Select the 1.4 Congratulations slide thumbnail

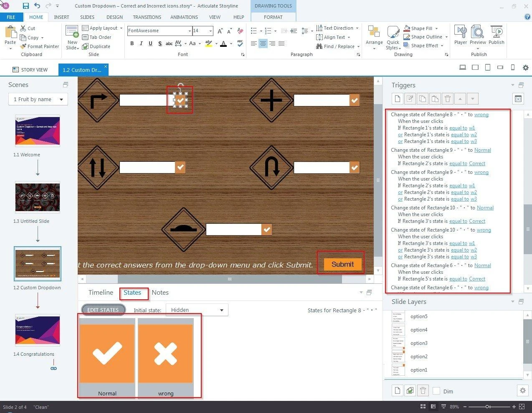point(38,330)
